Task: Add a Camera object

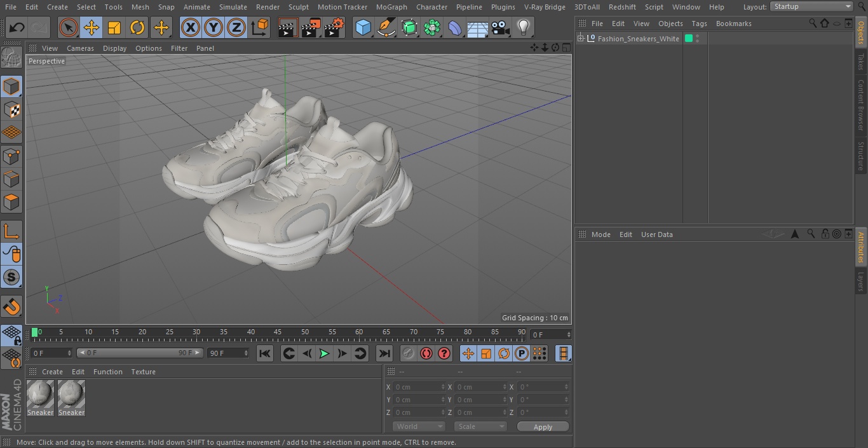Action: 501,27
